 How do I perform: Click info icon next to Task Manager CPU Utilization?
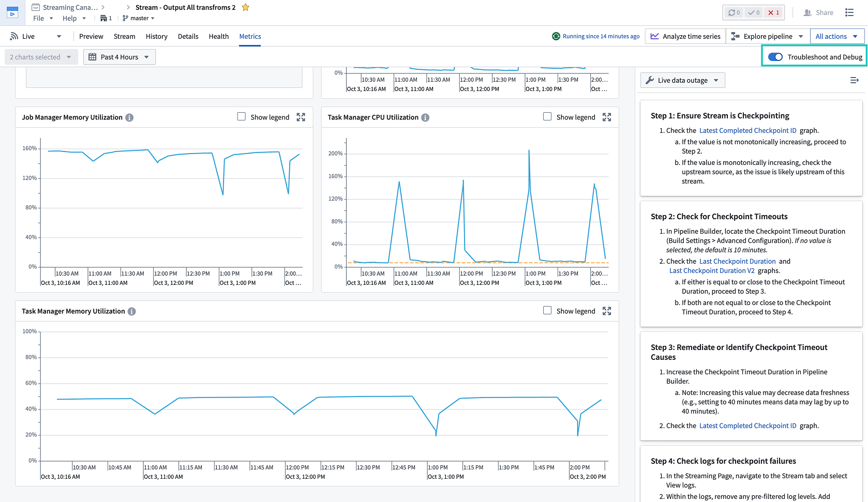coord(425,117)
